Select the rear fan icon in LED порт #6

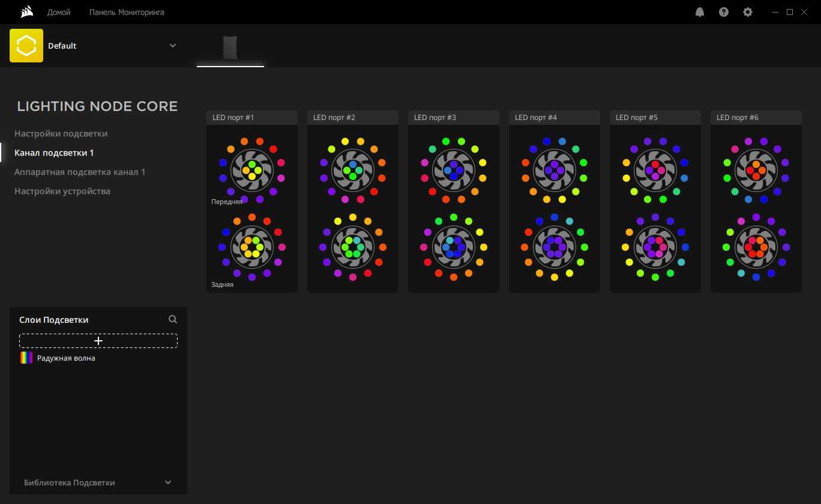[756, 247]
